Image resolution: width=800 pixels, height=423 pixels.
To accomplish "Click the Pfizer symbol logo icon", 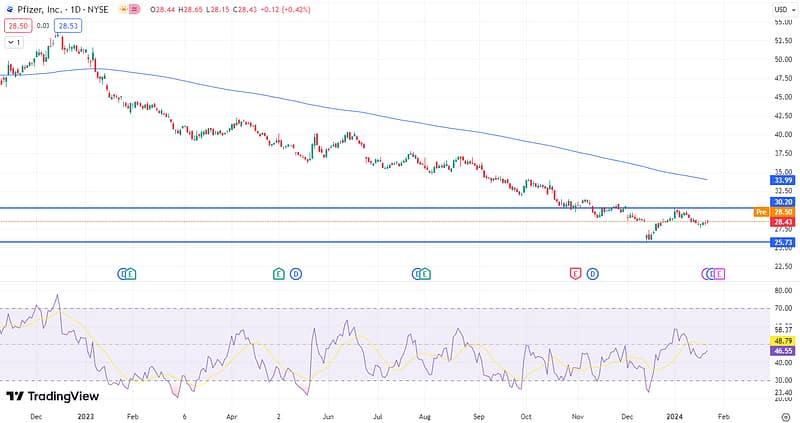I will (8, 10).
